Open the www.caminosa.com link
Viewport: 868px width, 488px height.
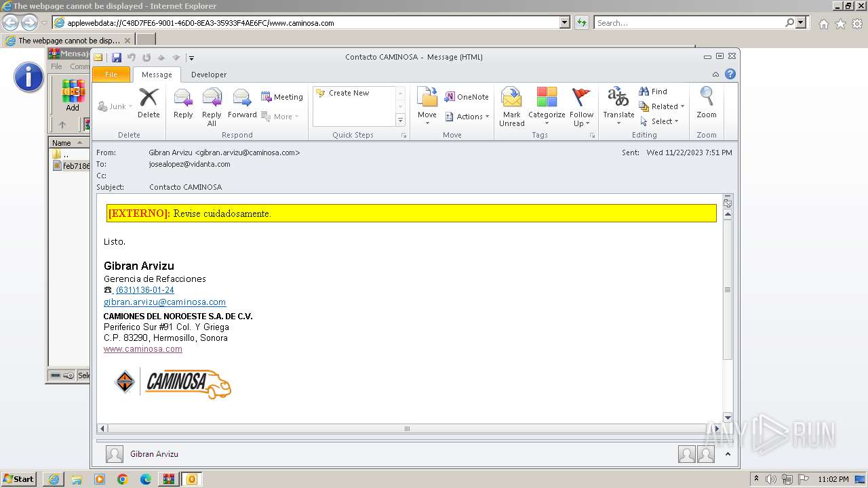143,349
